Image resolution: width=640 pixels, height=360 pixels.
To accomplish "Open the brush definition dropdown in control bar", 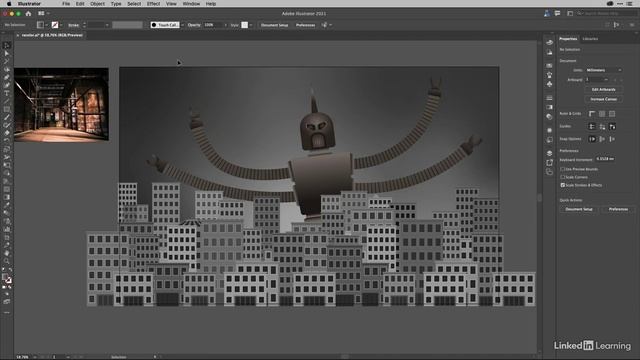I will pos(182,25).
